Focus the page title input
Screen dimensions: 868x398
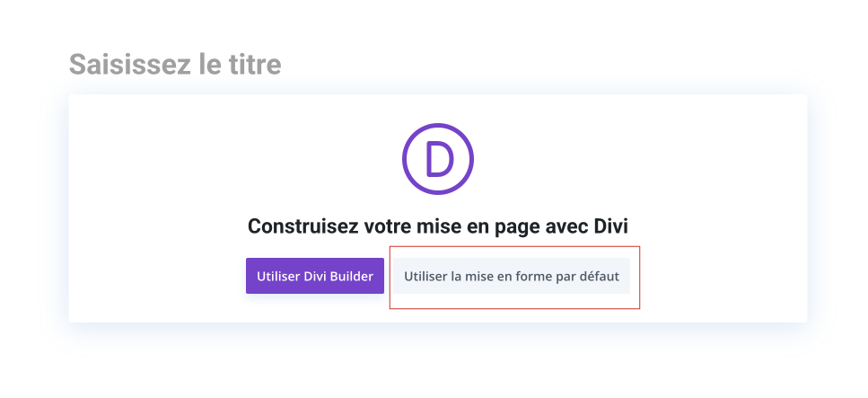pyautogui.click(x=175, y=65)
